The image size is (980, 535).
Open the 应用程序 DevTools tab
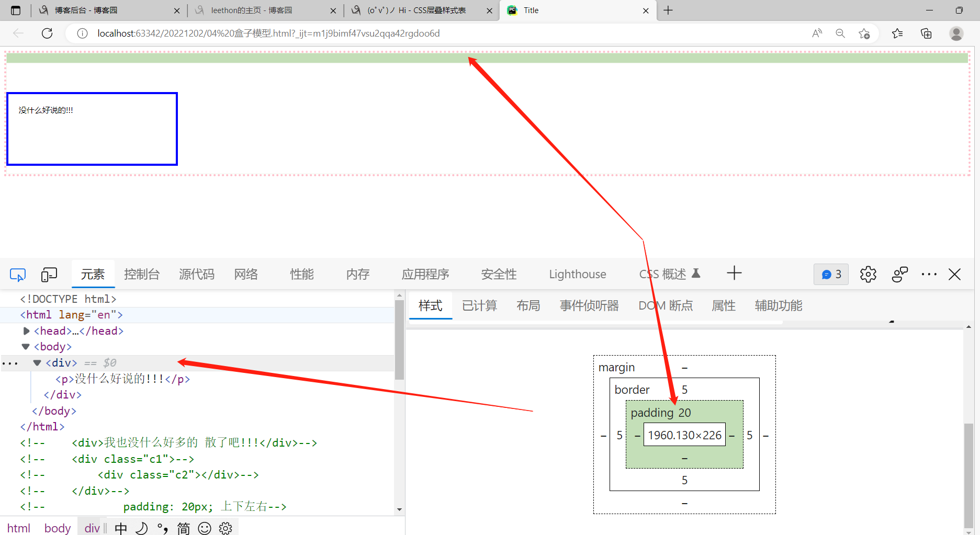[425, 275]
